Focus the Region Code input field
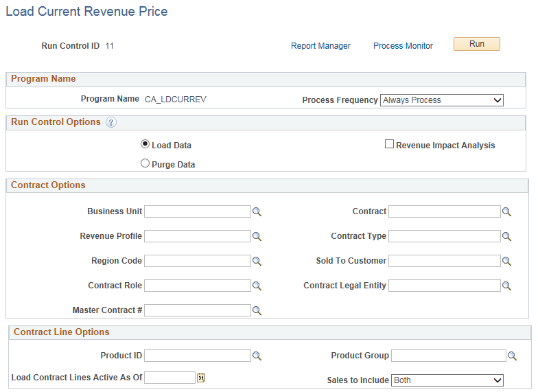 (x=198, y=261)
